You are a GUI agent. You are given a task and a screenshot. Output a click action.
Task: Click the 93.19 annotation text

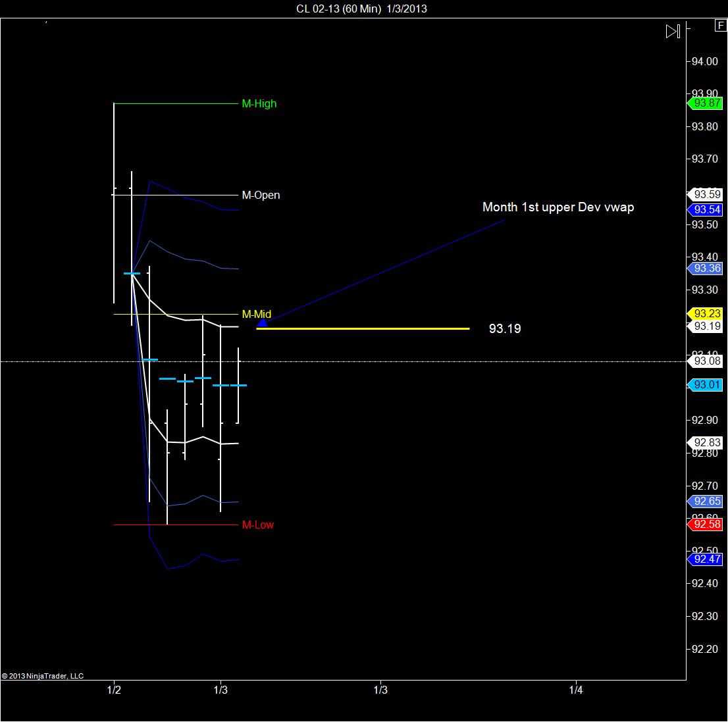click(505, 328)
